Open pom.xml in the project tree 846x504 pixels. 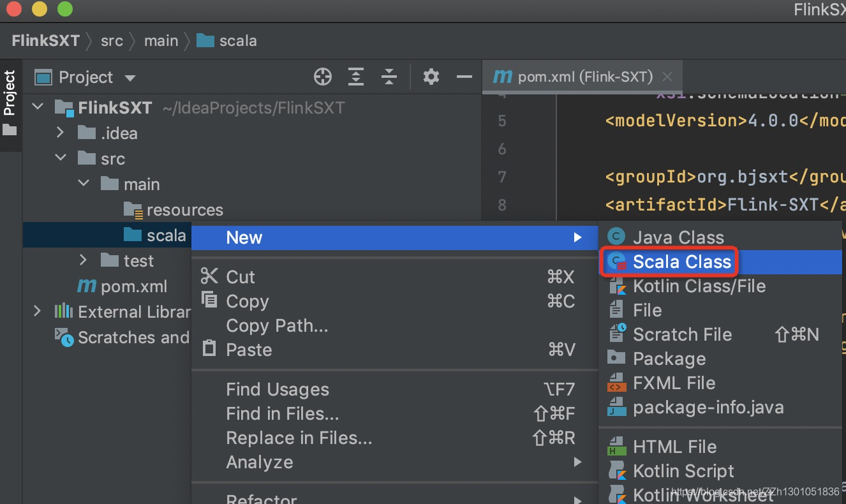(122, 286)
